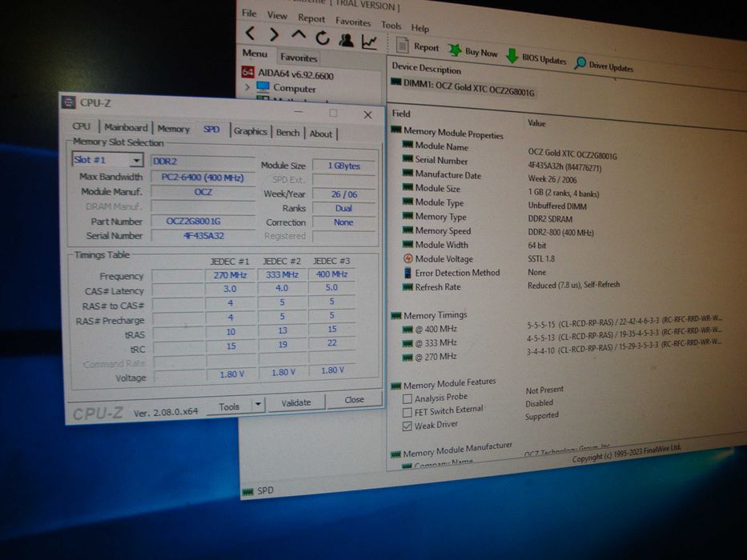Click BIOS Updates toolbar button
Viewport: 747px width, 560px height.
pos(536,57)
